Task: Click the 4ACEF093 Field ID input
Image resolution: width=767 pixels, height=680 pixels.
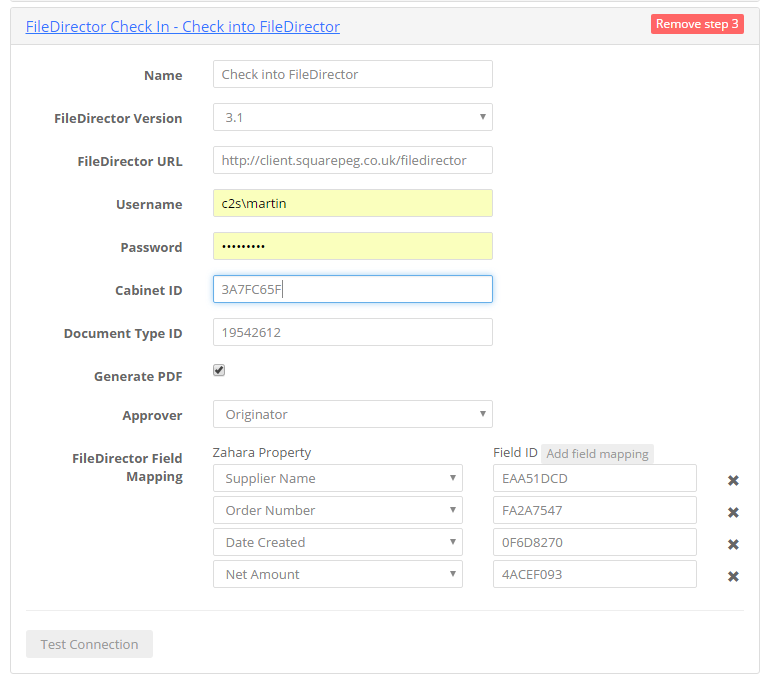Action: tap(595, 574)
